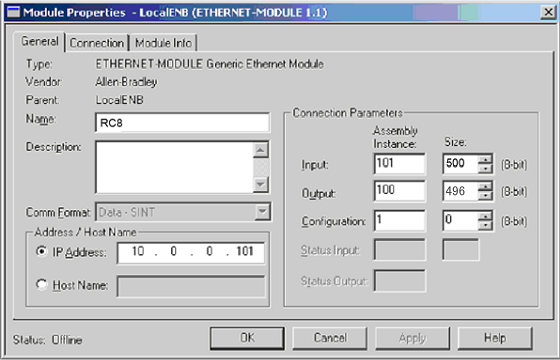Viewport: 560px width, 360px height.
Task: Click the Module Properties title bar icon
Action: 13,12
